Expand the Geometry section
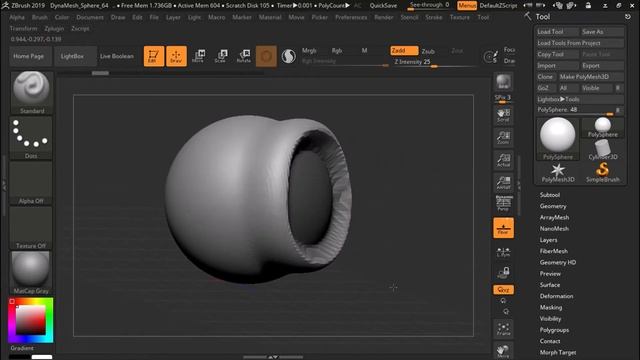 tap(553, 206)
